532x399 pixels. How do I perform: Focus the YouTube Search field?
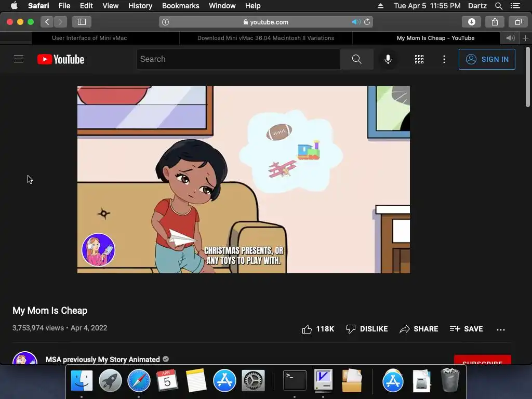coord(238,59)
